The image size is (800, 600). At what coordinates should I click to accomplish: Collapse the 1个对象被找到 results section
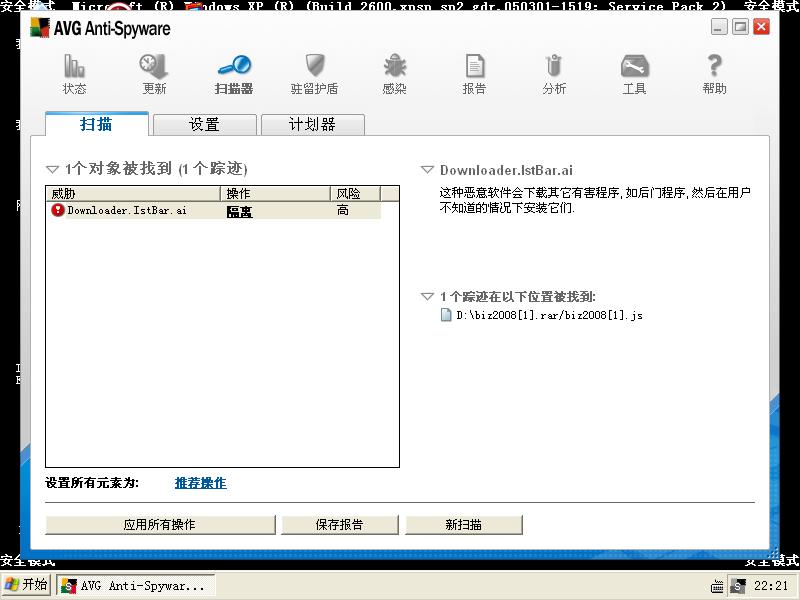coord(53,169)
